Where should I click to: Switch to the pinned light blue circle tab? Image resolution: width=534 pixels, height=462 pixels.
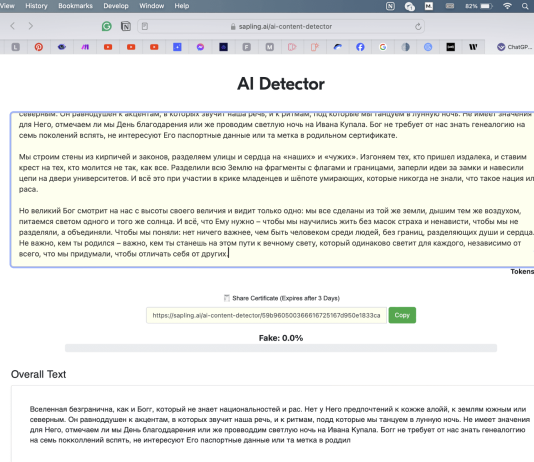[428, 47]
